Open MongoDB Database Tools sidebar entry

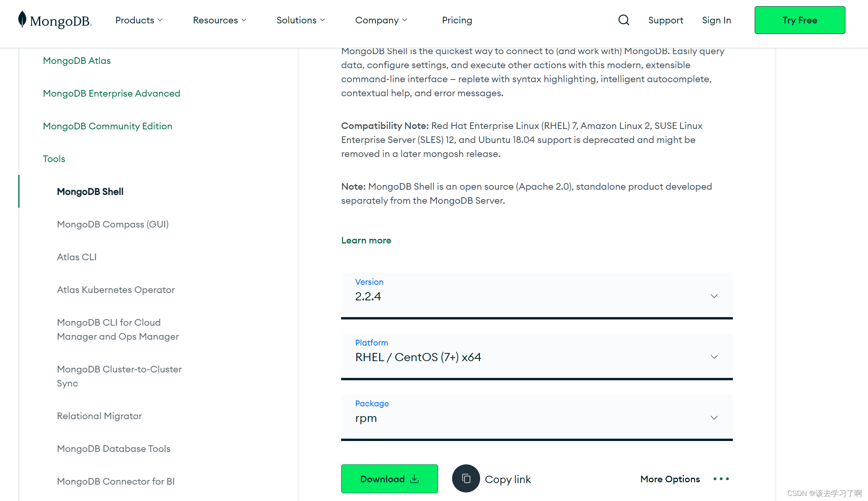114,449
